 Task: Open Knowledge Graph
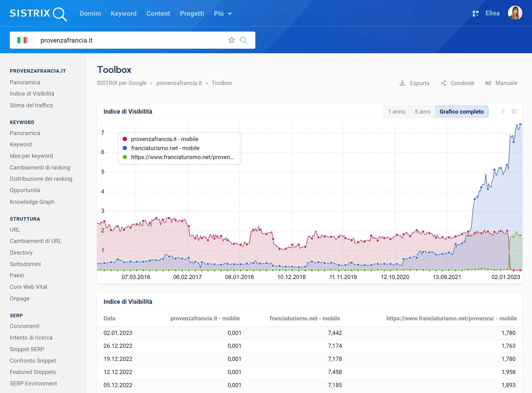[32, 202]
